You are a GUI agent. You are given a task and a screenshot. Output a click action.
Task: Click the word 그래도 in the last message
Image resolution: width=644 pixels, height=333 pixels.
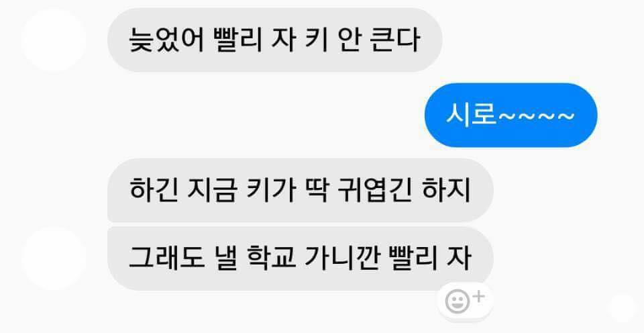[166, 258]
